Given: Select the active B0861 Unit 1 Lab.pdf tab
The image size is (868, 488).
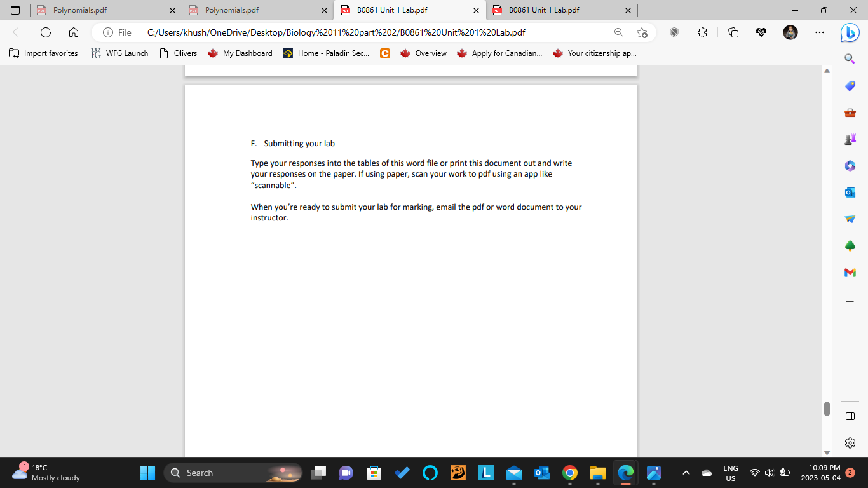Looking at the screenshot, I should 409,10.
